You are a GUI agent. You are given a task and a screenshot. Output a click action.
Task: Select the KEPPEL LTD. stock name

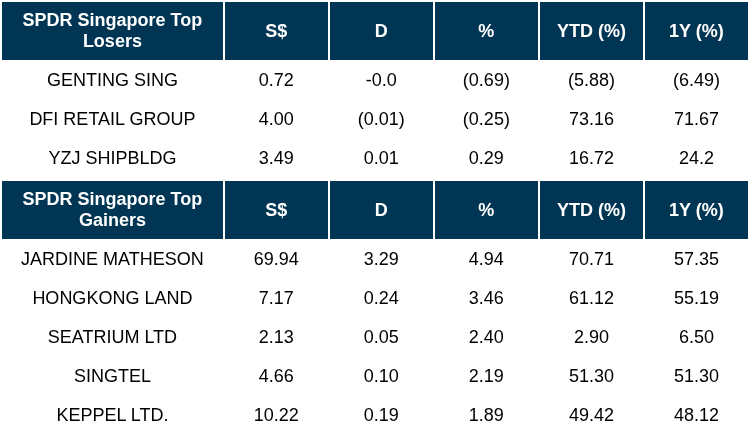point(112,415)
